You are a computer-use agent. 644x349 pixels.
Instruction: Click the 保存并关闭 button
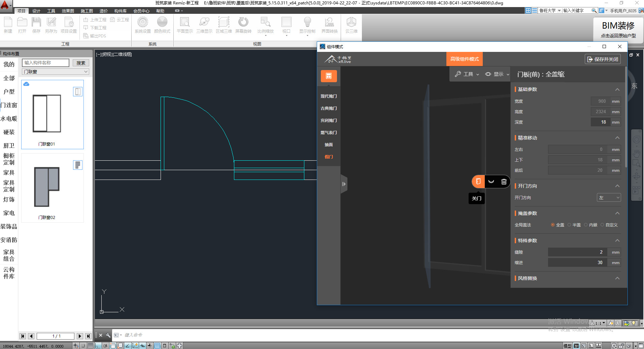point(603,59)
